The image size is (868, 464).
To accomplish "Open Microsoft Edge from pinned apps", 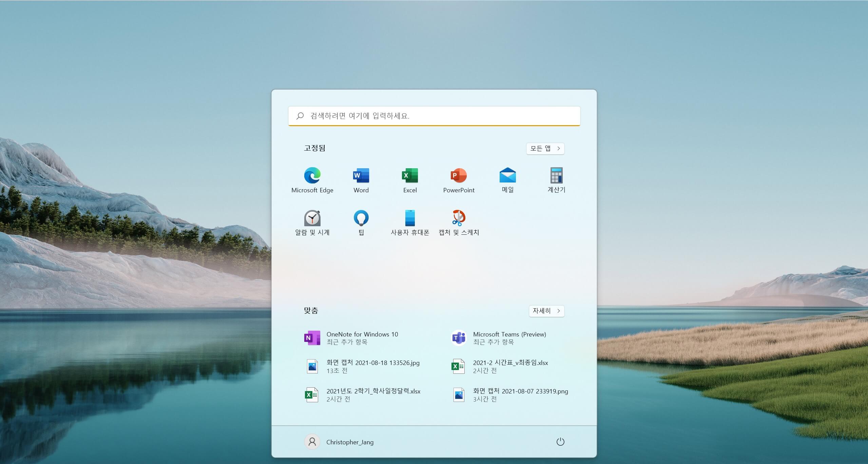I will [312, 180].
